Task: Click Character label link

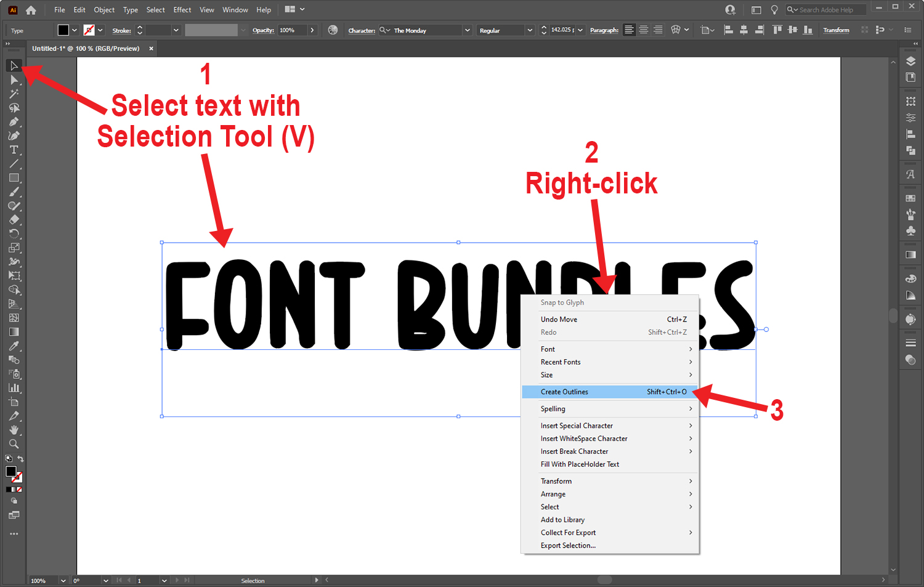Action: [x=362, y=30]
